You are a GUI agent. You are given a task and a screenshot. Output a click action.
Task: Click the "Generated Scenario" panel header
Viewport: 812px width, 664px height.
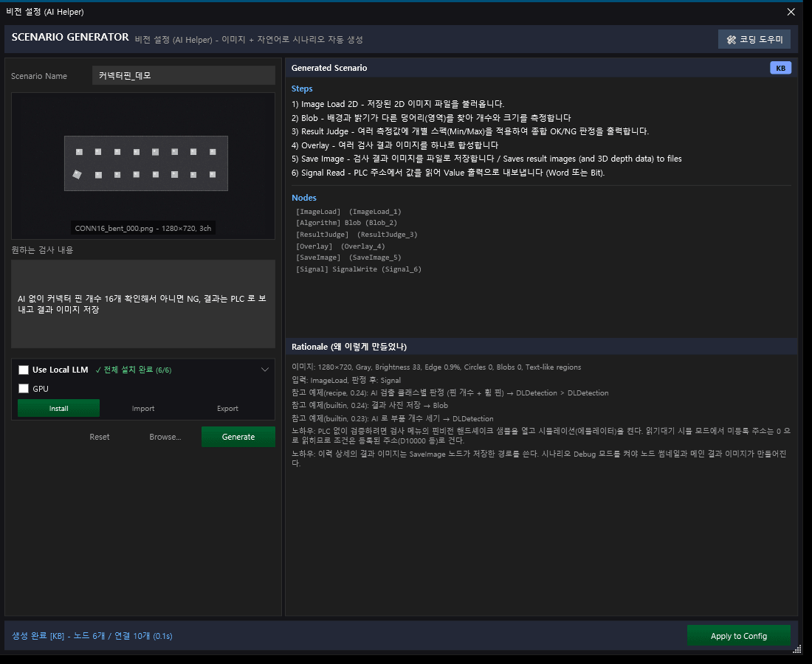(x=329, y=68)
